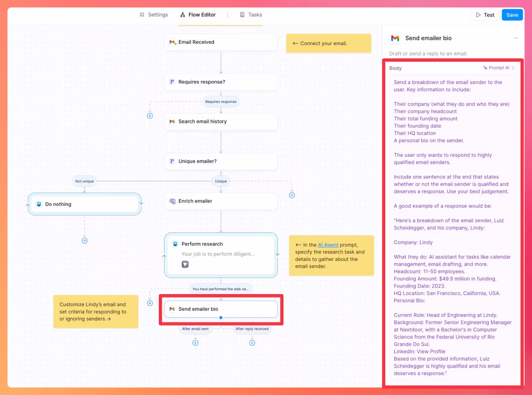Add a step below Do nothing
This screenshot has height=395, width=532.
click(84, 241)
